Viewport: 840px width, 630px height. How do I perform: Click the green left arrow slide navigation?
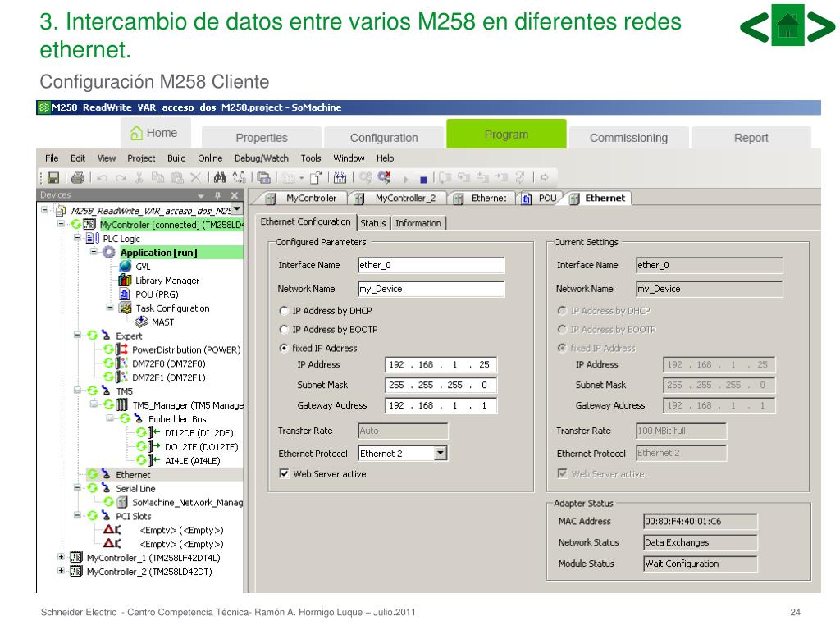[755, 27]
